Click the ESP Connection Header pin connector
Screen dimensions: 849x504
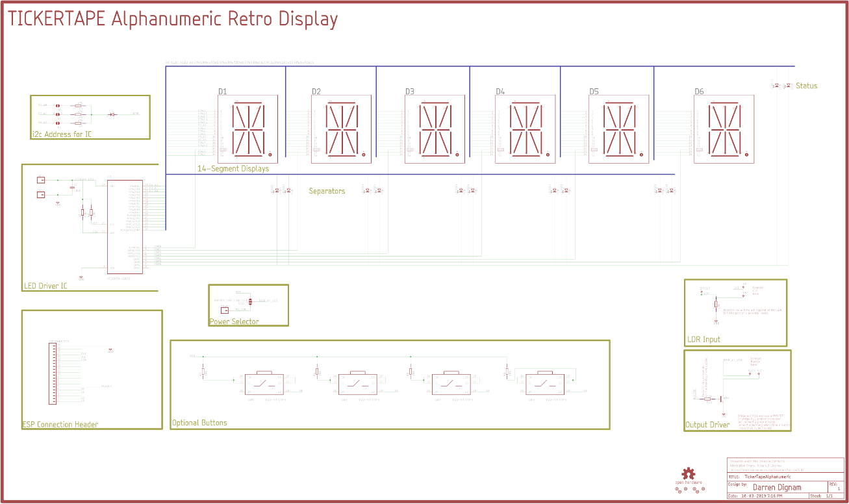point(53,373)
